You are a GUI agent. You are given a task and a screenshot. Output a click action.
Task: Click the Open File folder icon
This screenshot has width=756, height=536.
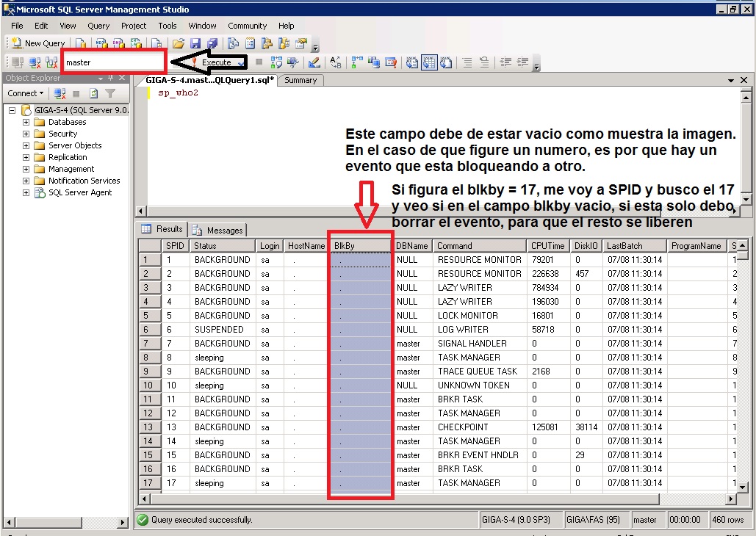coord(178,43)
